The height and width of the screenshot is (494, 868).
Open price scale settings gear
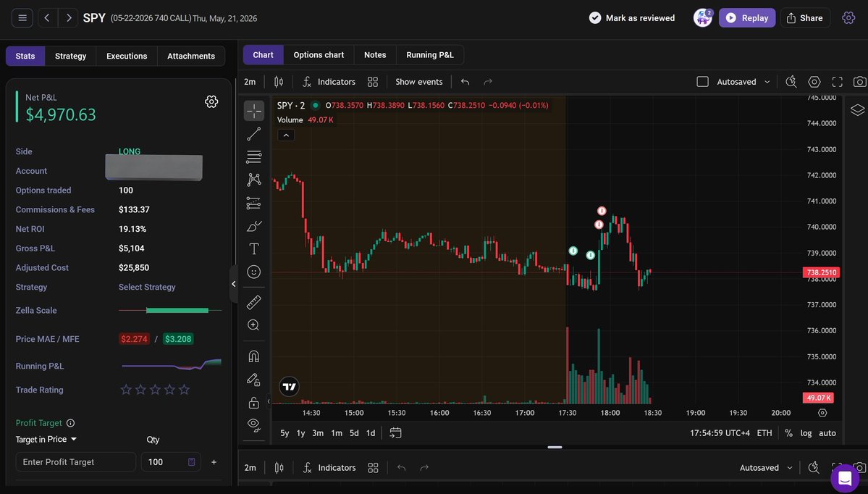click(822, 413)
